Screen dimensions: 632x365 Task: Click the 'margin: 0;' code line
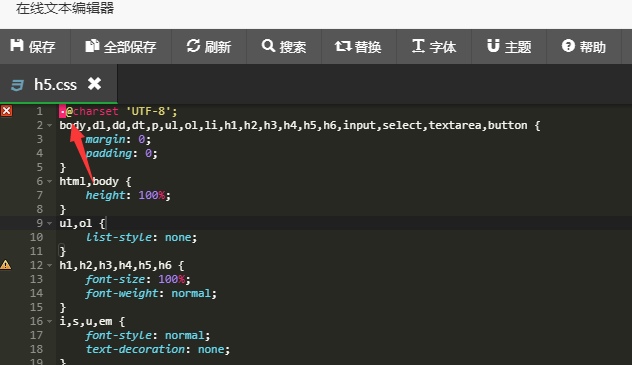(x=118, y=139)
